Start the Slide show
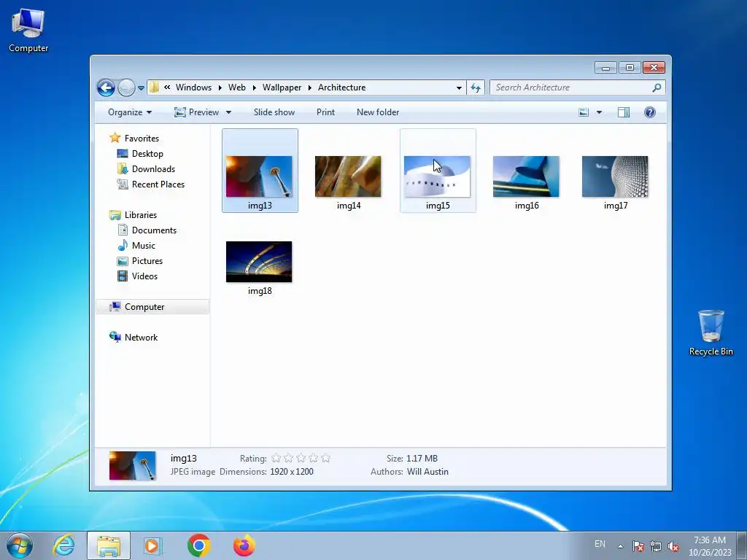 [274, 112]
